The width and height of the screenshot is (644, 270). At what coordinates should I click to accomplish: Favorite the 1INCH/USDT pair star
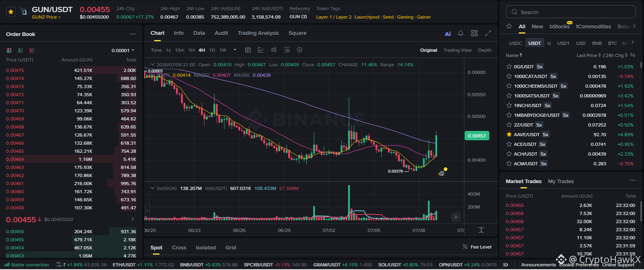point(509,105)
